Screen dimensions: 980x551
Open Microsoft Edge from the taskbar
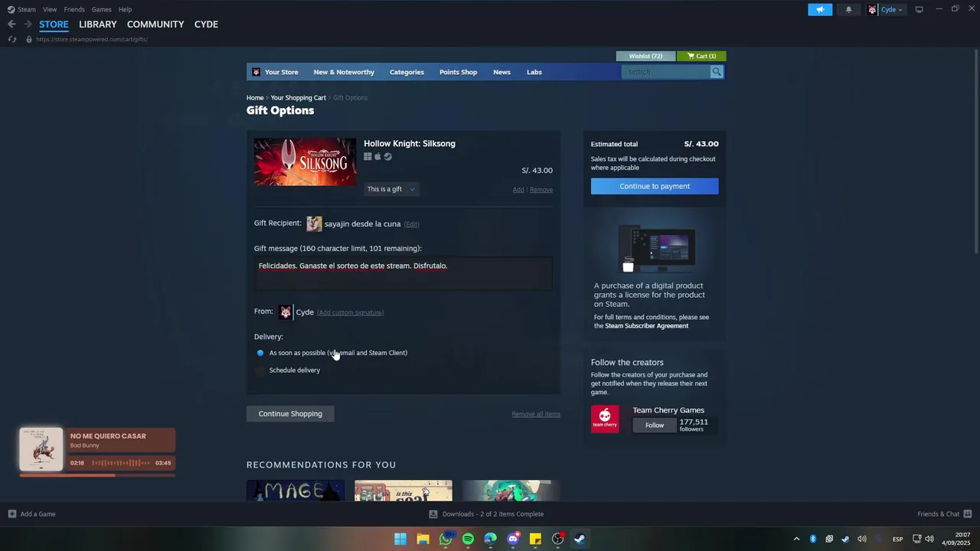click(490, 539)
